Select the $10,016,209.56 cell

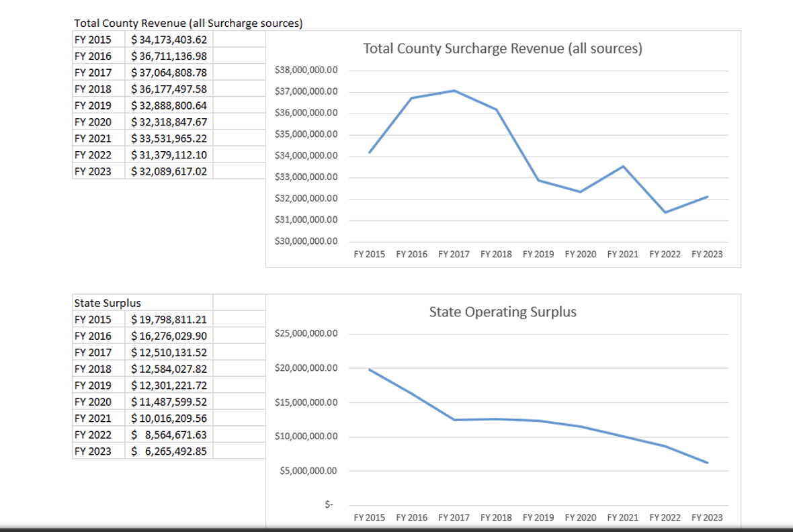[x=169, y=418]
